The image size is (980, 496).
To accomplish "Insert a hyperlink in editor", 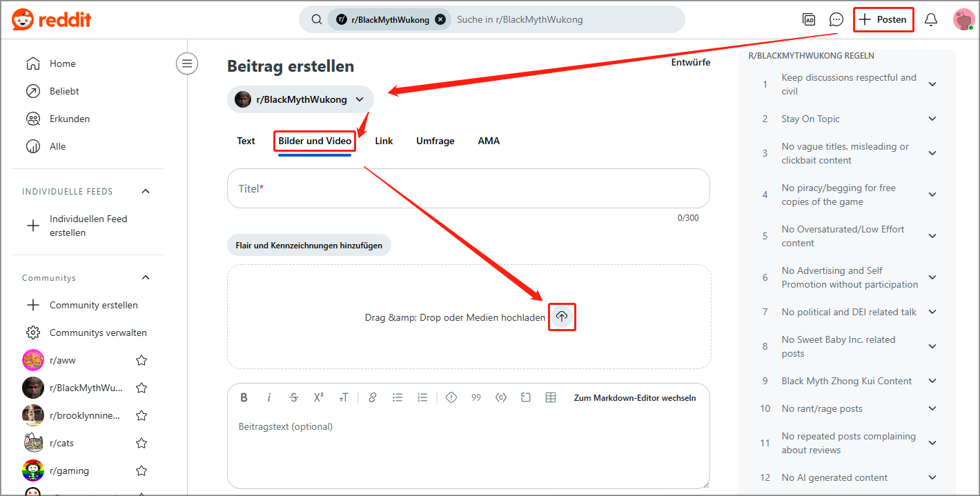I will (373, 397).
